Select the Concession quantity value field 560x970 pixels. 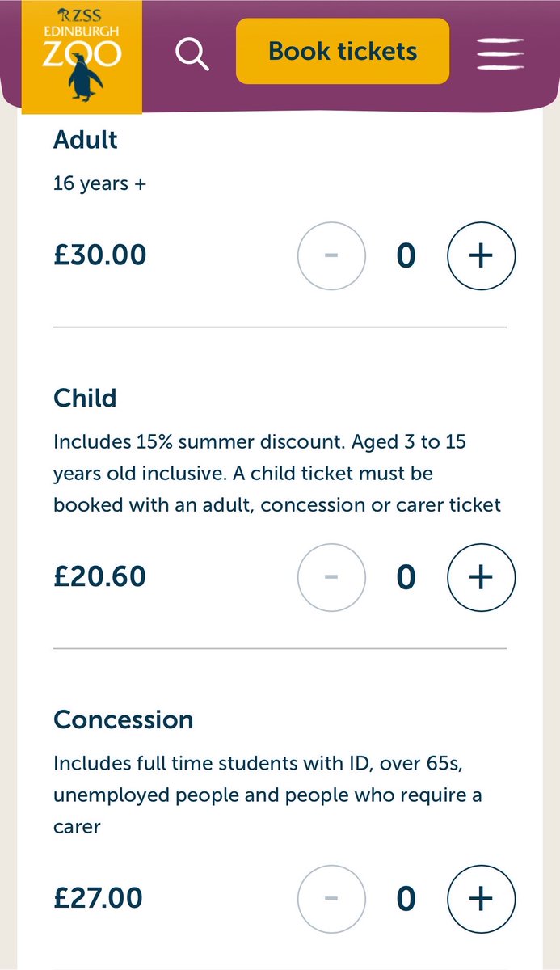406,900
